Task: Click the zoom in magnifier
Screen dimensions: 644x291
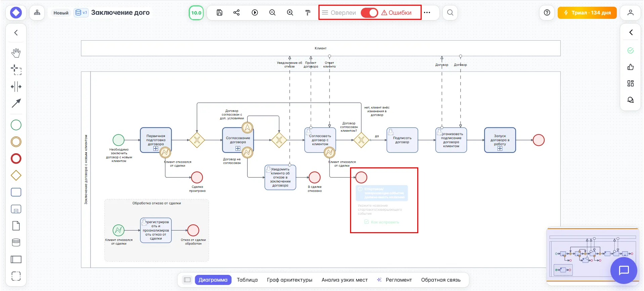Action: tap(290, 13)
